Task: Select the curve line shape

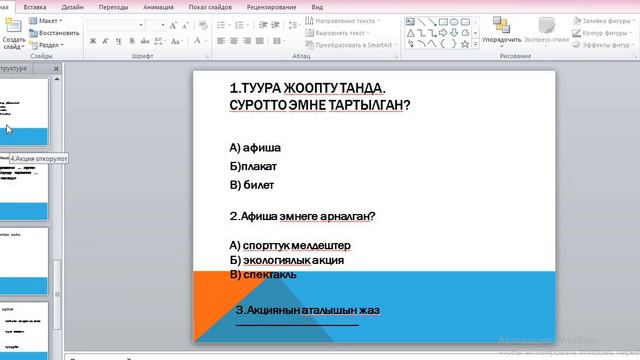Action: click(x=432, y=44)
